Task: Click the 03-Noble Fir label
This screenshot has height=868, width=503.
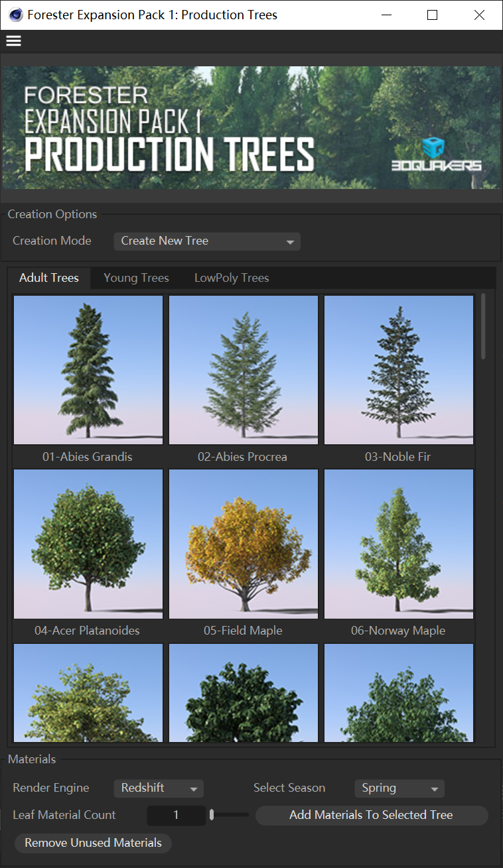Action: pyautogui.click(x=398, y=457)
